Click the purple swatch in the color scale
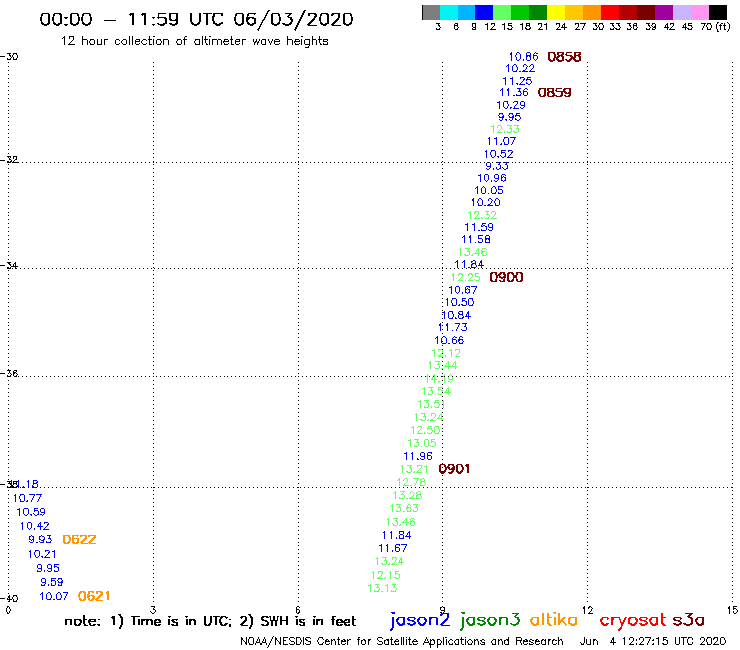 pyautogui.click(x=664, y=12)
